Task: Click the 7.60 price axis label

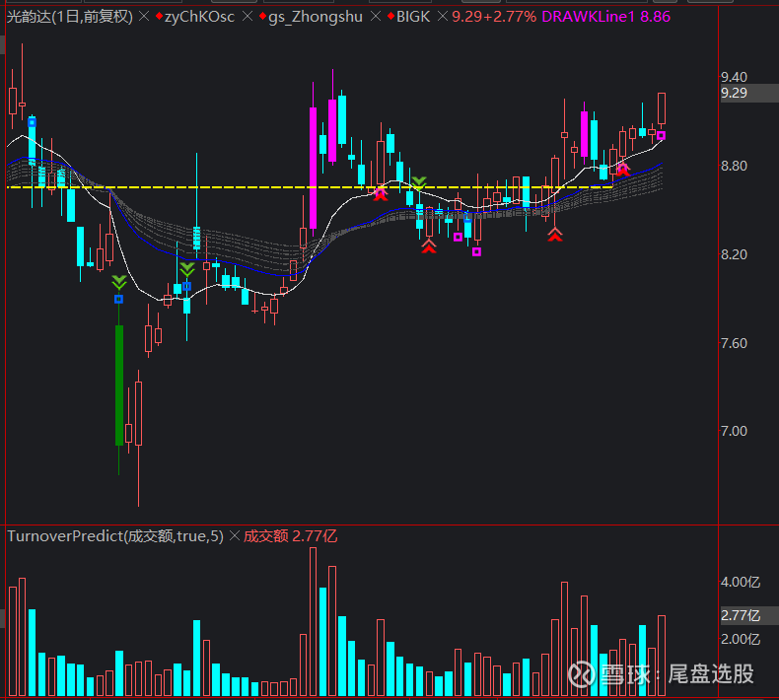Action: pyautogui.click(x=734, y=343)
